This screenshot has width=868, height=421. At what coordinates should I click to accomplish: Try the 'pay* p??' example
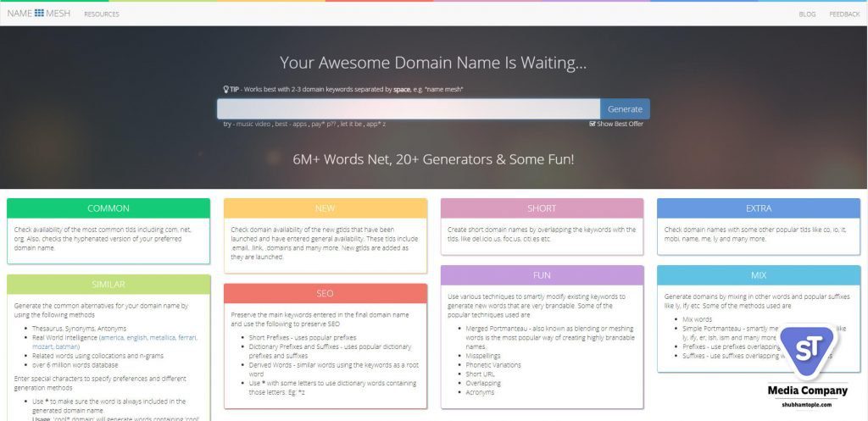[x=323, y=124]
